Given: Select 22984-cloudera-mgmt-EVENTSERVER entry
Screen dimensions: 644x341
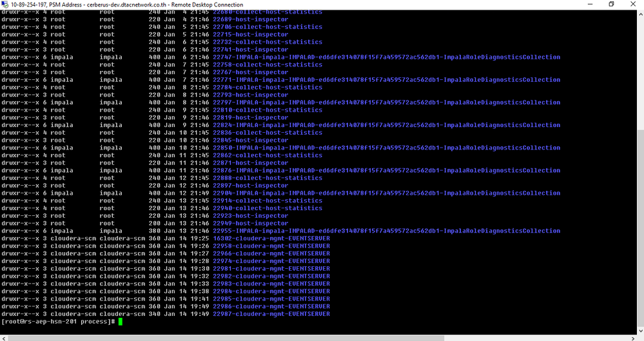Looking at the screenshot, I should pos(271,291).
